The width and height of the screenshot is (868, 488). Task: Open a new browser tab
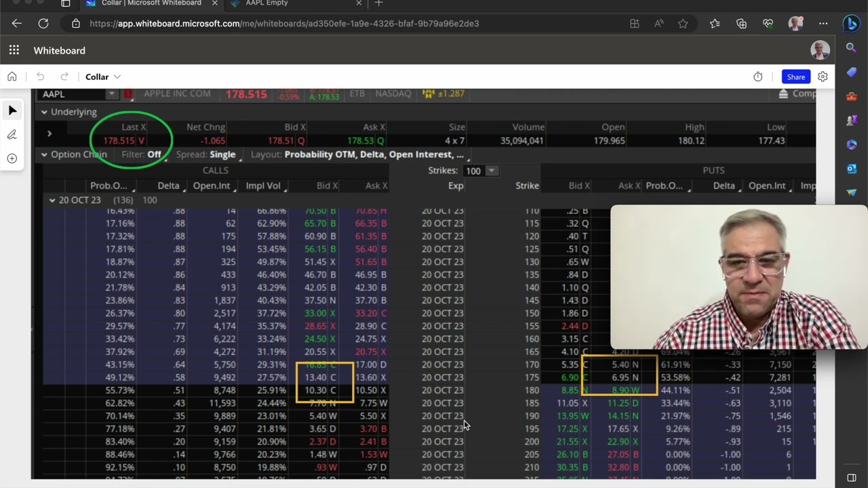379,3
